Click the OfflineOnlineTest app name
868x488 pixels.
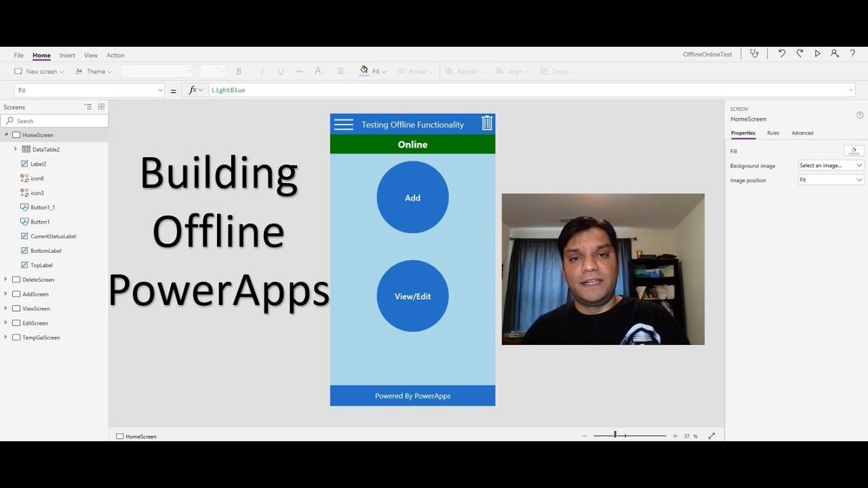click(x=707, y=54)
